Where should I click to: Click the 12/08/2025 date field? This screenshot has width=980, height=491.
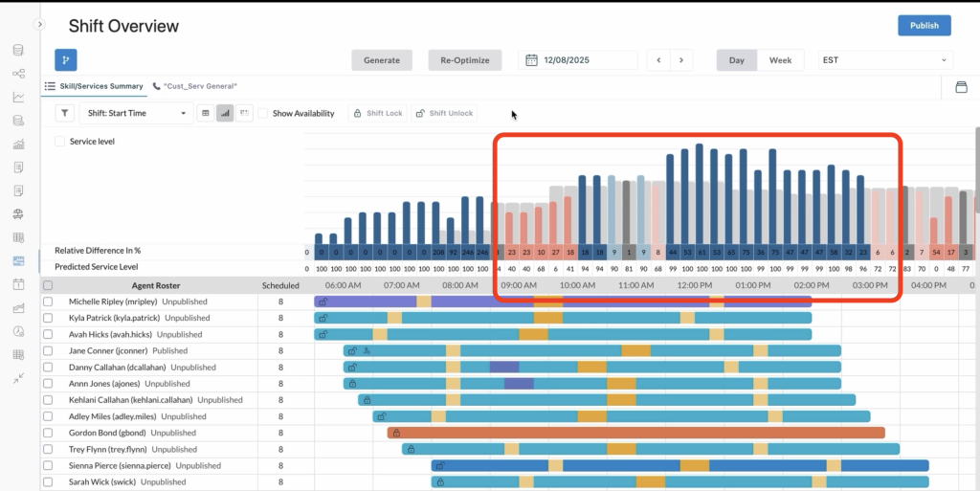(x=578, y=60)
